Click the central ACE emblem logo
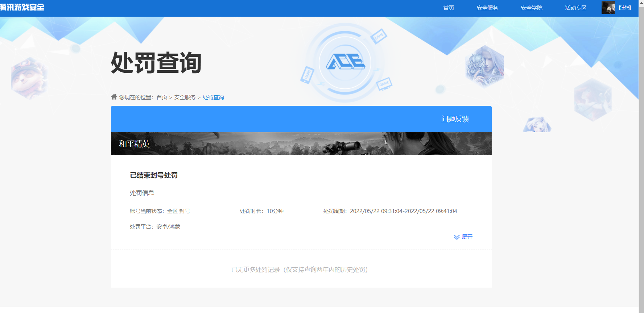The image size is (644, 313). [345, 62]
